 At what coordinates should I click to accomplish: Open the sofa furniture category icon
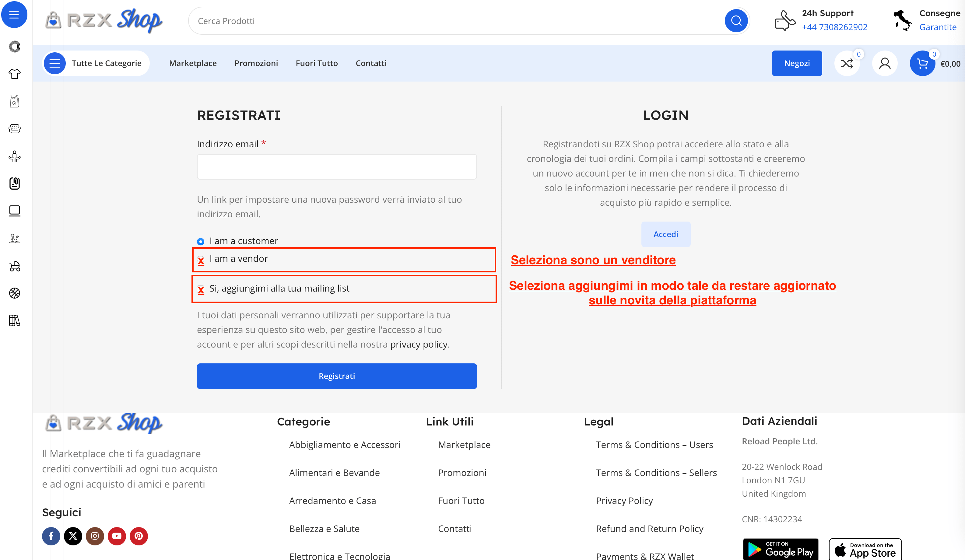pos(15,129)
